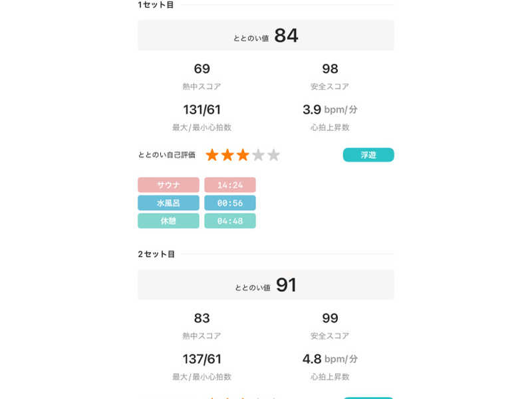Viewport: 532px width, 399px height.
Task: Rate four stars using the gray star
Action: 258,155
